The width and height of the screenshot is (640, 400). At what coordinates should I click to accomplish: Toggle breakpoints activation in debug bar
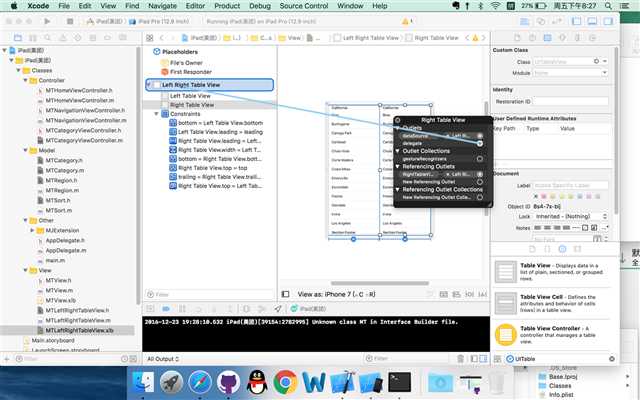tap(166, 309)
